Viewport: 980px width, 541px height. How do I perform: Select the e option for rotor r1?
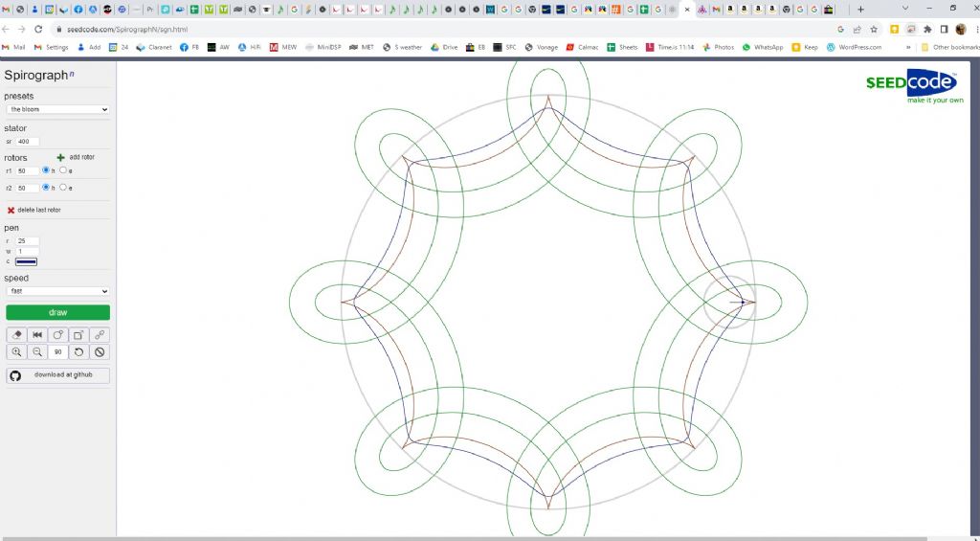(x=63, y=170)
